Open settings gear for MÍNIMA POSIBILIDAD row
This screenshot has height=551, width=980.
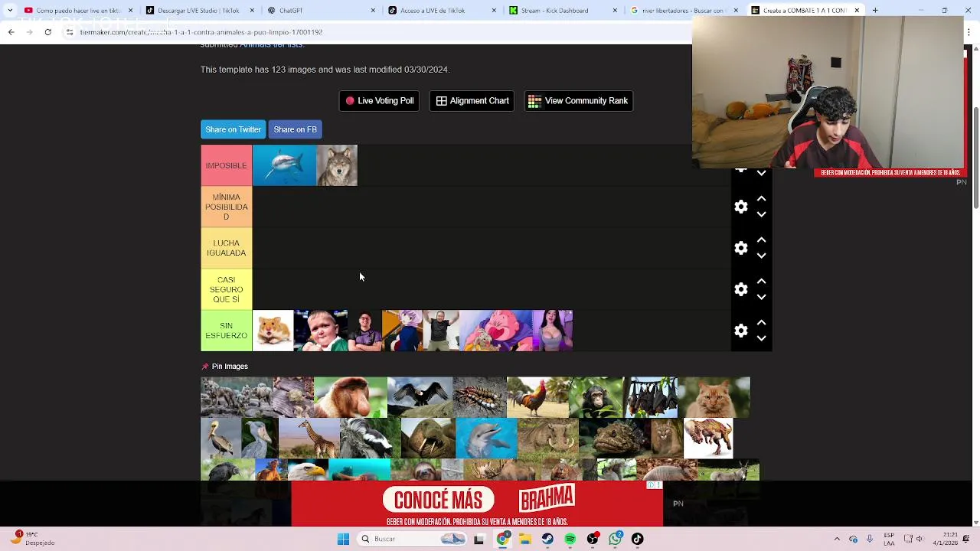click(740, 207)
